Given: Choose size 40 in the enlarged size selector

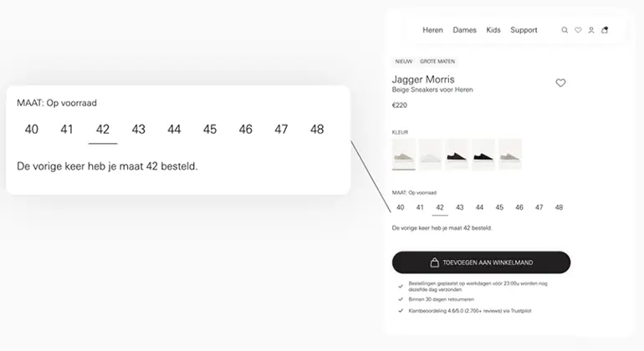Looking at the screenshot, I should click(32, 130).
